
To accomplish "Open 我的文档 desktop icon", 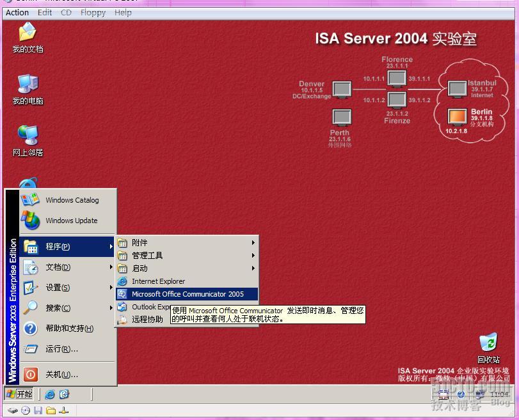I will point(28,37).
